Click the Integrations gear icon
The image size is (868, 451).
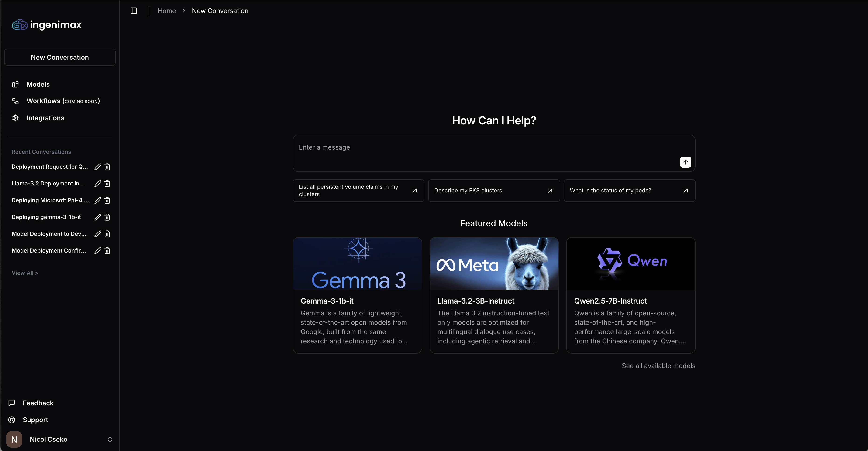pyautogui.click(x=15, y=118)
